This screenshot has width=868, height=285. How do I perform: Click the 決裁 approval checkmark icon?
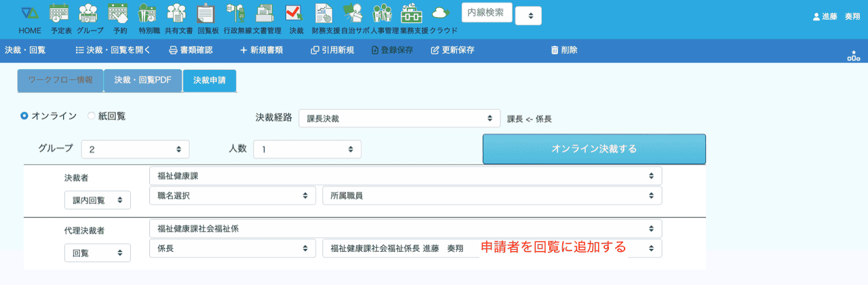click(295, 14)
